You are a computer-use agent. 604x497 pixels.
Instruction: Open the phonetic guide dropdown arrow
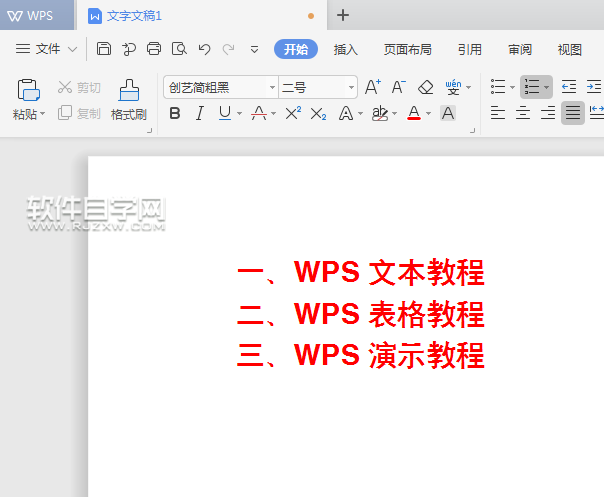(468, 88)
